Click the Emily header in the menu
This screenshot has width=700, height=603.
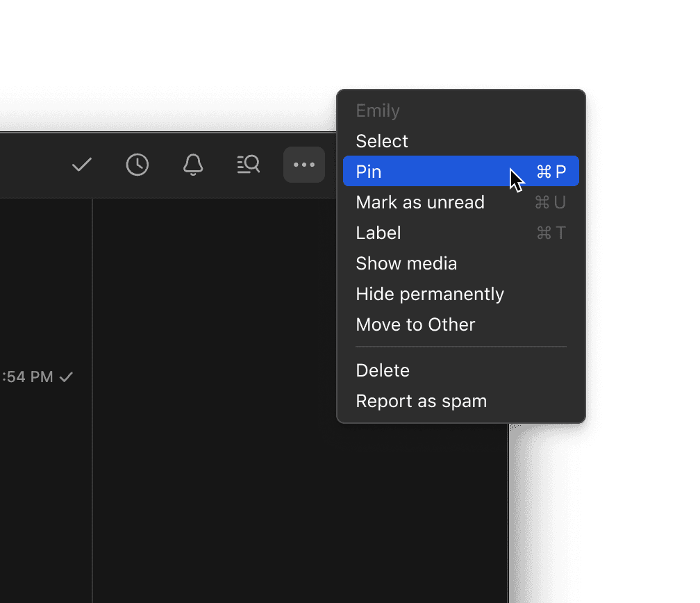tap(378, 110)
